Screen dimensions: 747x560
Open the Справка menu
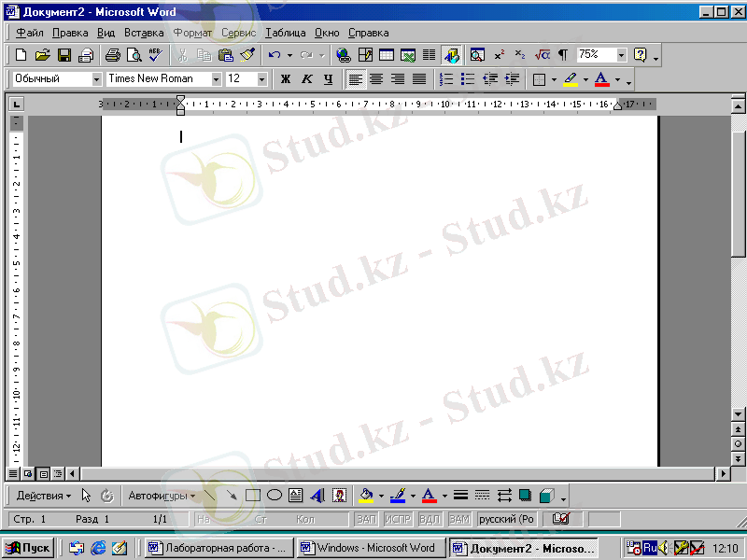tap(368, 33)
